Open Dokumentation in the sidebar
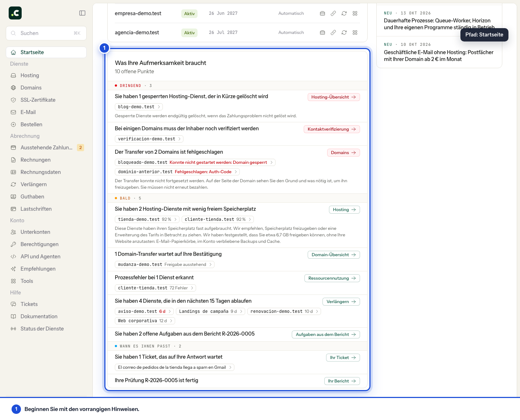The image size is (520, 420). 46,316
